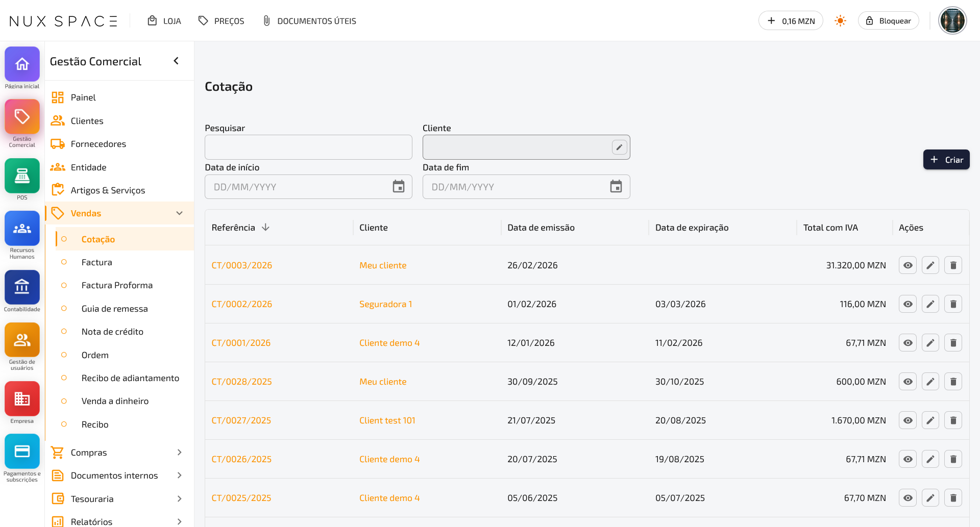Select Guia de remessa menu item
The image size is (980, 527).
pyautogui.click(x=114, y=309)
